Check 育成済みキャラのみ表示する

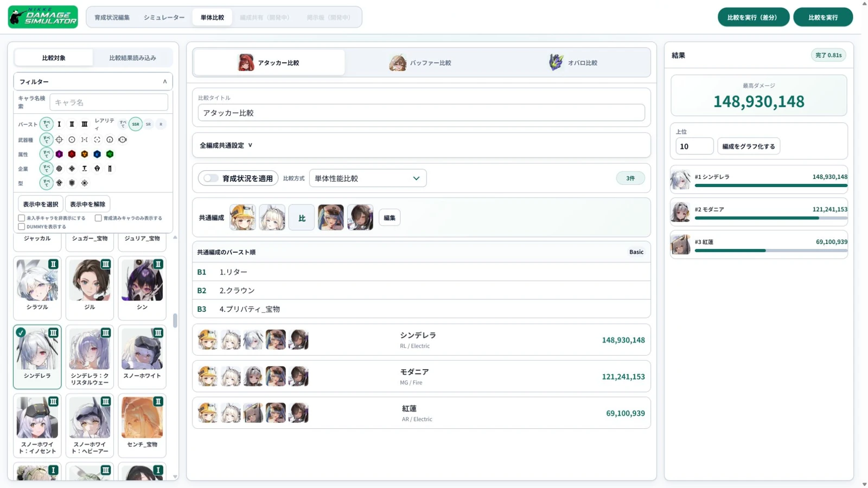[98, 218]
